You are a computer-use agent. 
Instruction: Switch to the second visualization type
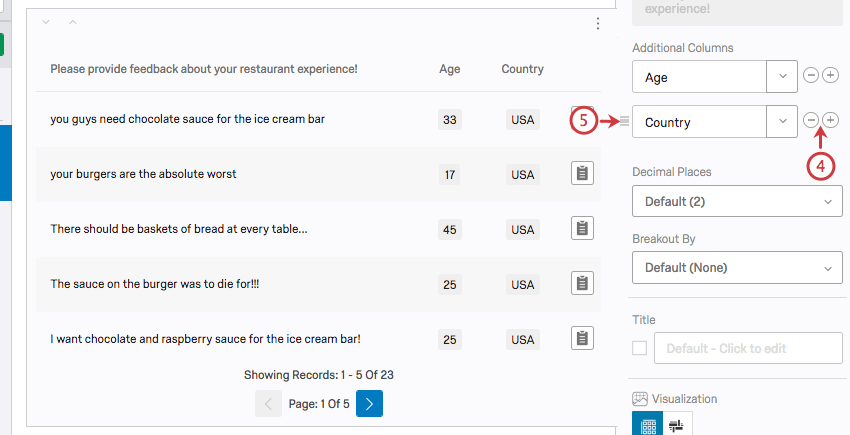(677, 425)
